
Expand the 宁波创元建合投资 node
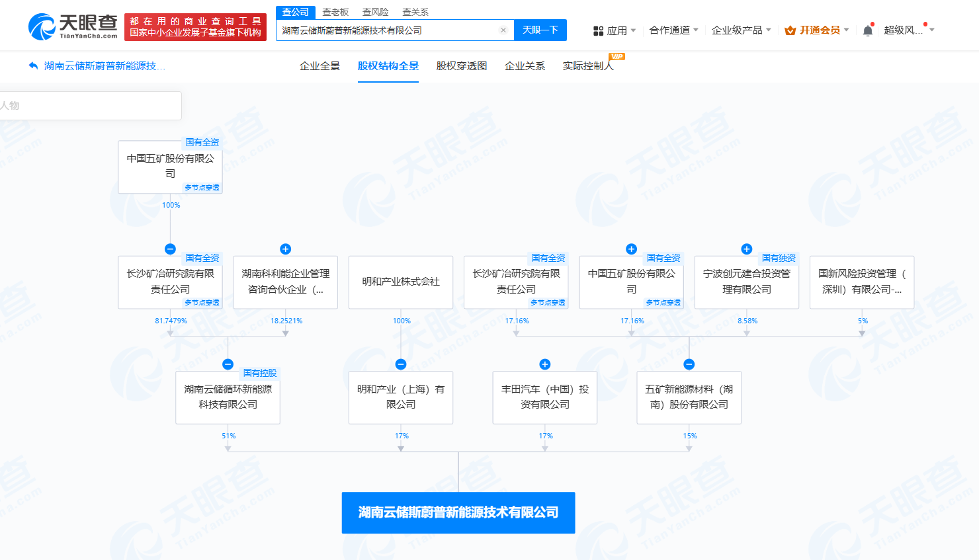pos(747,249)
